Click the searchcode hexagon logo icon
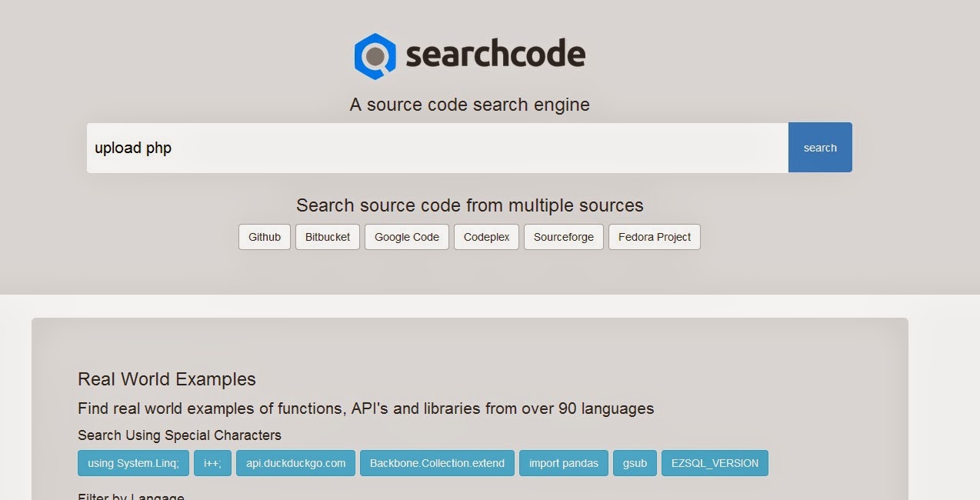This screenshot has width=980, height=500. click(x=375, y=56)
